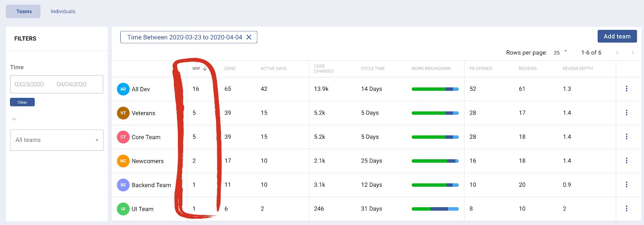This screenshot has height=225, width=644.
Task: Open the UI Team row options menu
Action: click(x=626, y=208)
